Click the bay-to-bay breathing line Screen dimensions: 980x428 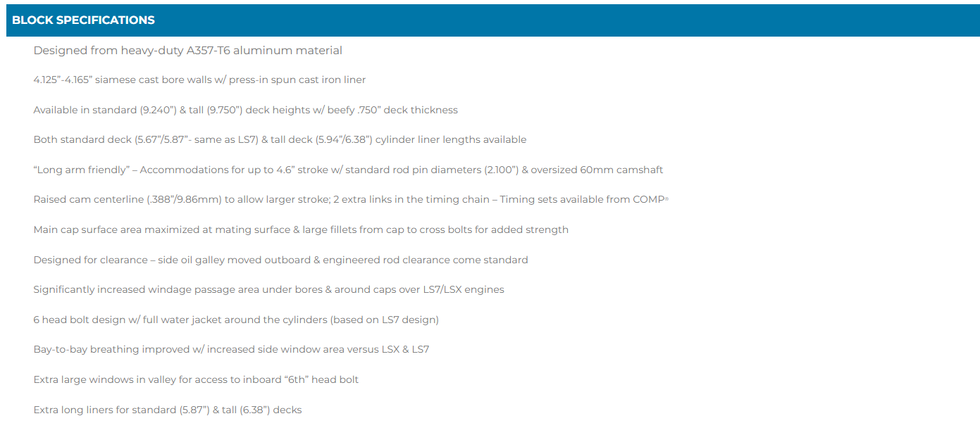[x=231, y=350]
